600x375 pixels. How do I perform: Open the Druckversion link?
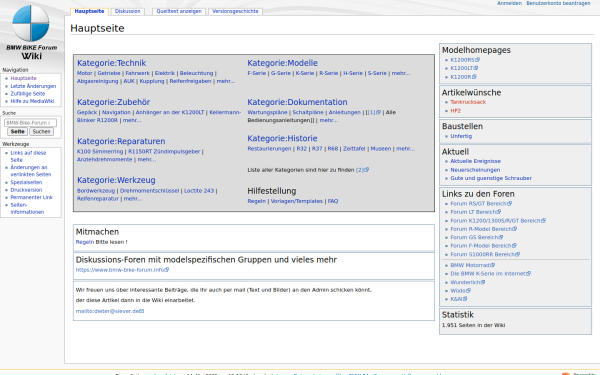click(x=26, y=190)
